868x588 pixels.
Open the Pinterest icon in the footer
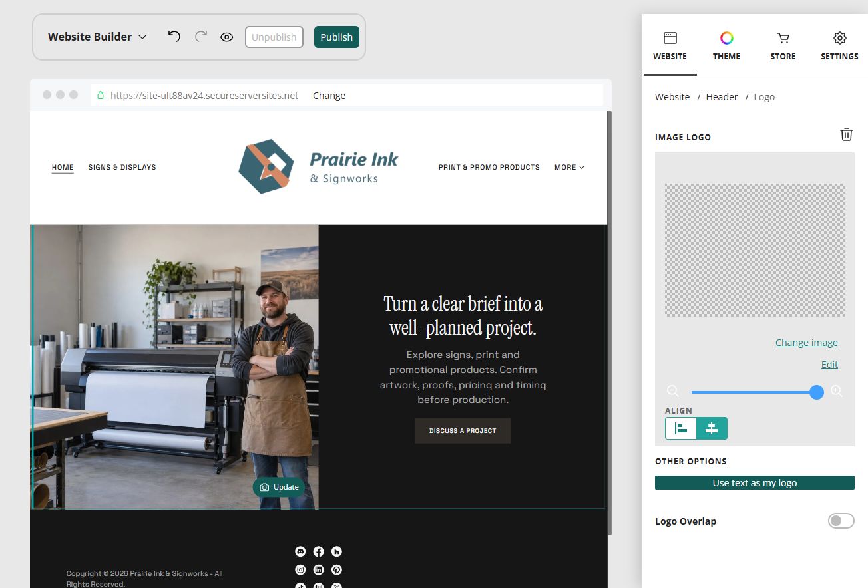point(337,570)
